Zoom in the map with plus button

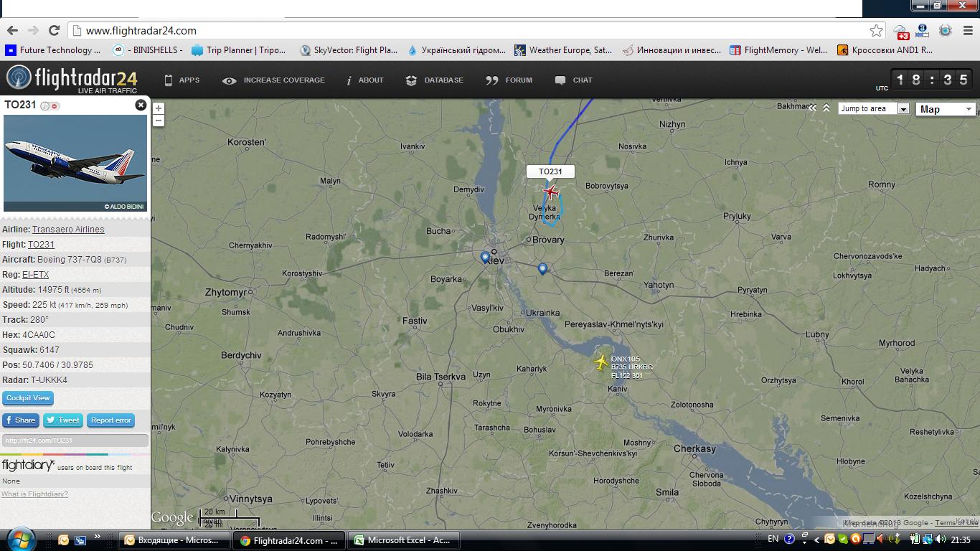click(159, 108)
